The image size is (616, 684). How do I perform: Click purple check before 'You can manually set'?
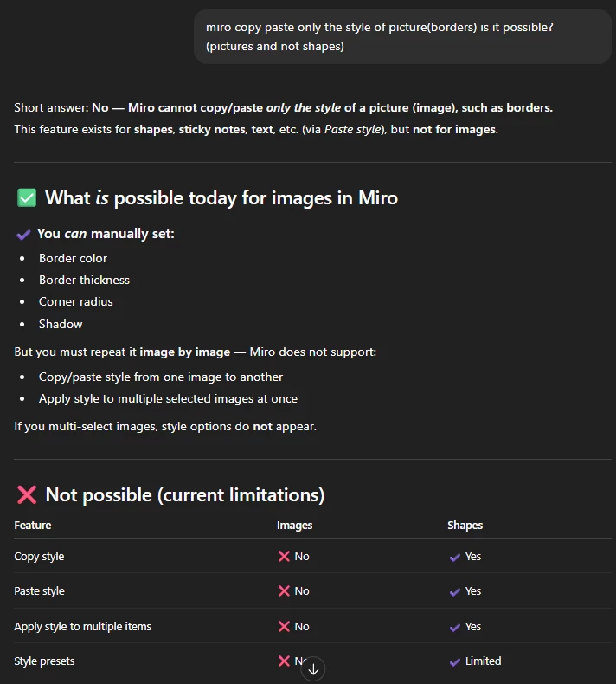coord(23,235)
